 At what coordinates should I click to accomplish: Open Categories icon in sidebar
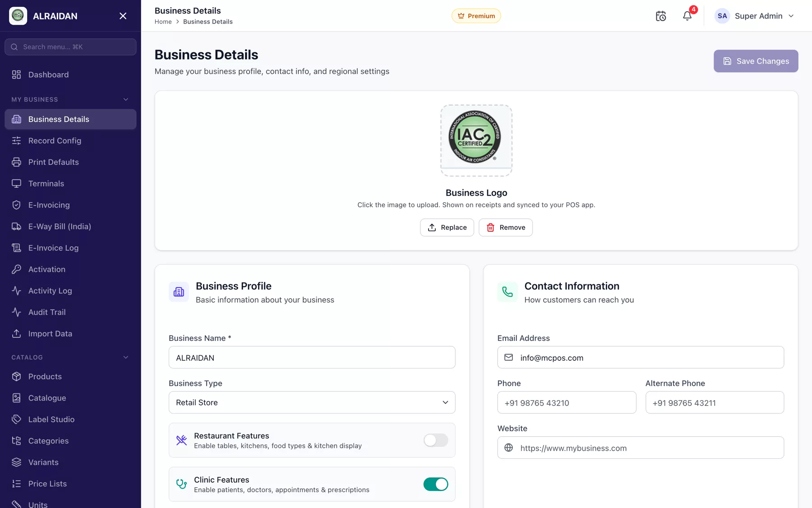(17, 441)
